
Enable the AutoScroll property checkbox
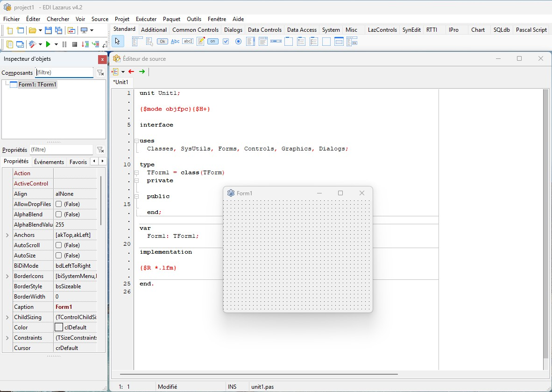(x=59, y=245)
